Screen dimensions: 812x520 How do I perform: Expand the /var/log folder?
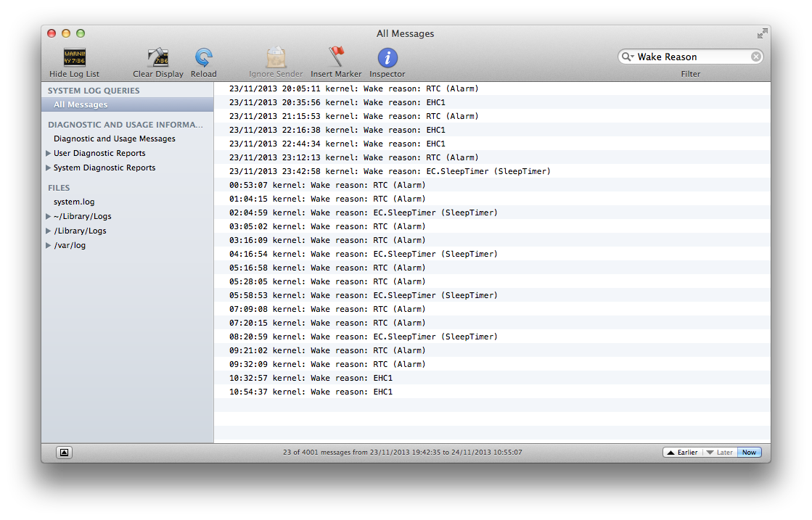coord(48,245)
